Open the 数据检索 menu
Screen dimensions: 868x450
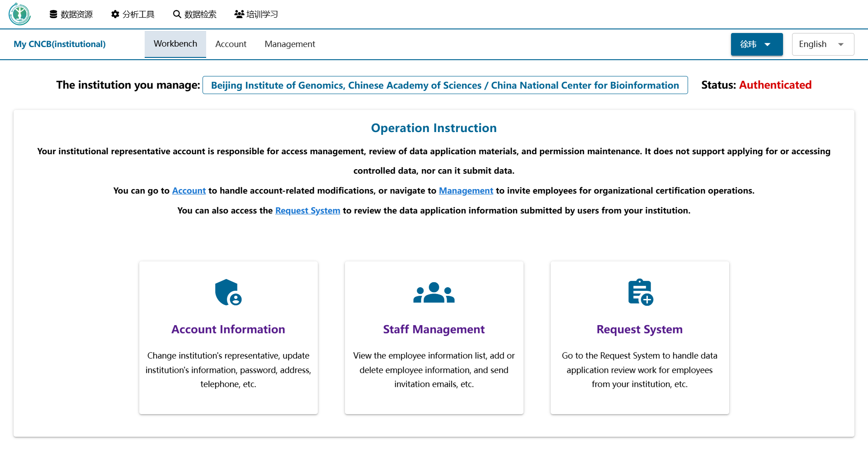[195, 14]
